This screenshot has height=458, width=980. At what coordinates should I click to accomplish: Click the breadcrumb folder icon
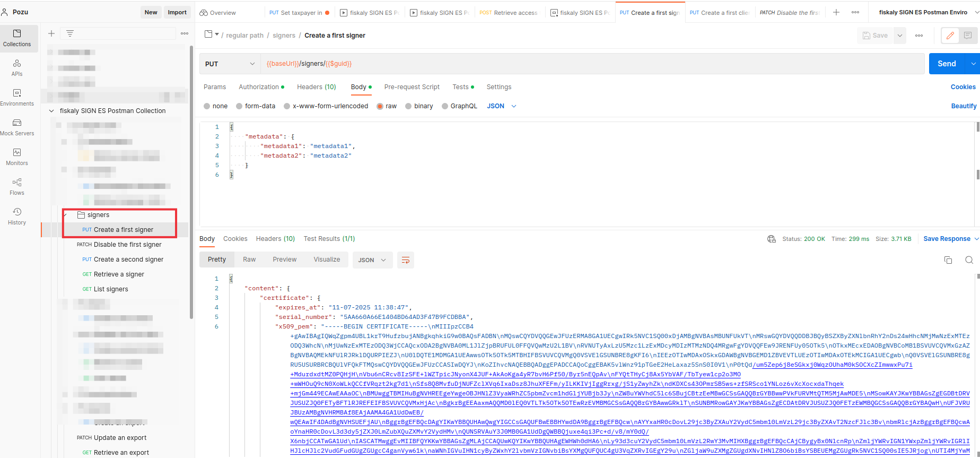click(x=208, y=34)
